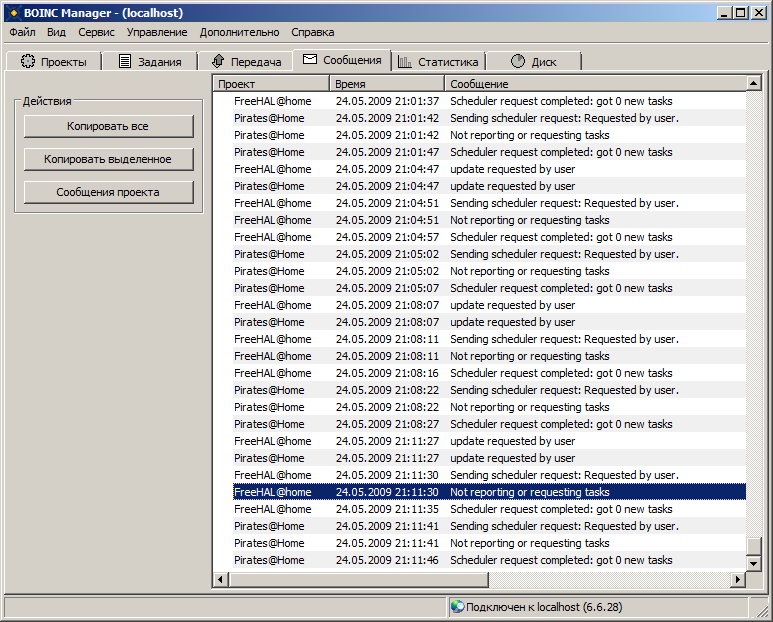Open the Сервис menu
Screen dimensions: 773x622
coord(96,32)
